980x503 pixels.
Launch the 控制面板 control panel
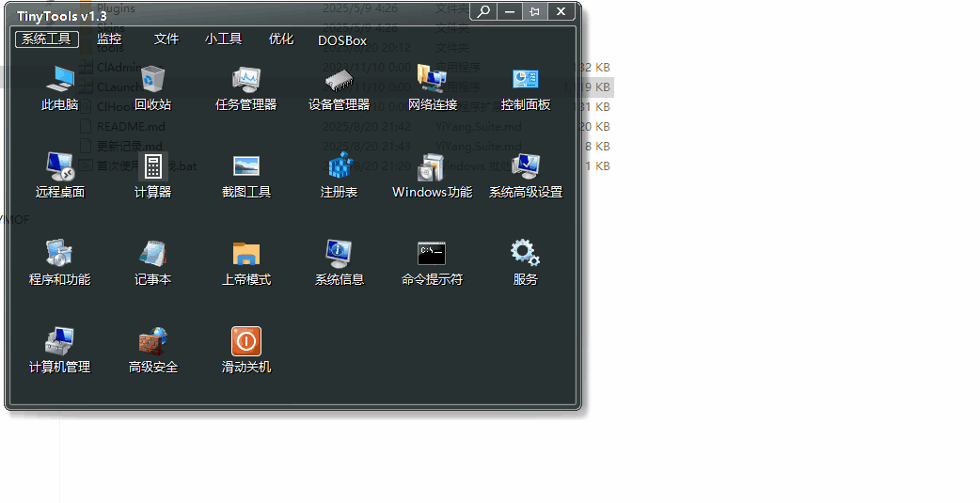click(x=525, y=81)
